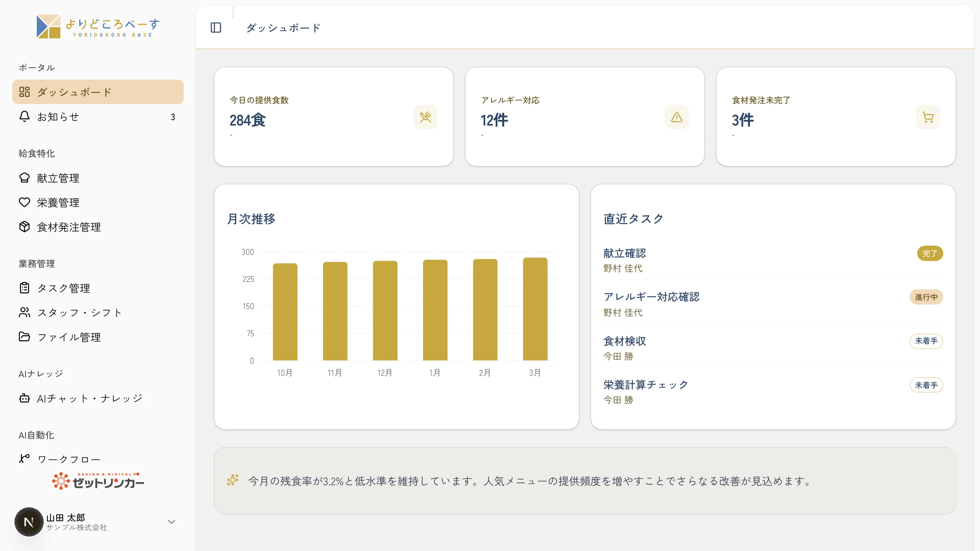
Task: Click the people icon for スタッフ・シフト
Action: click(24, 312)
